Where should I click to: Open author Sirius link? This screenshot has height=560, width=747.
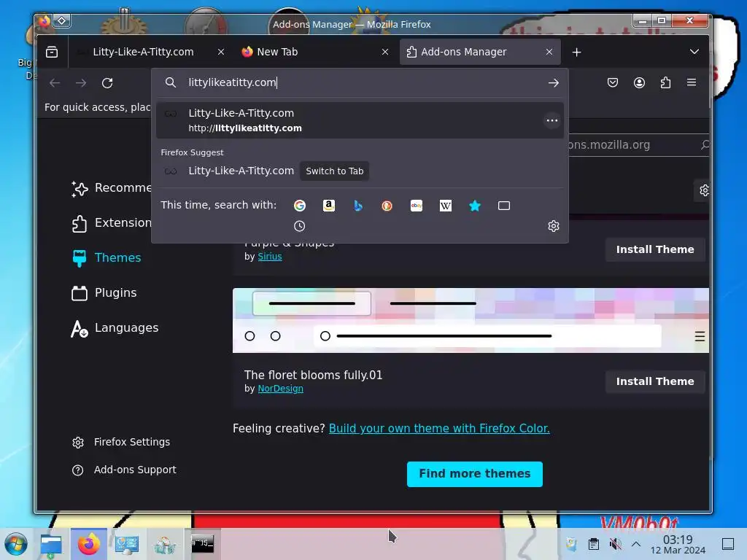coord(270,257)
